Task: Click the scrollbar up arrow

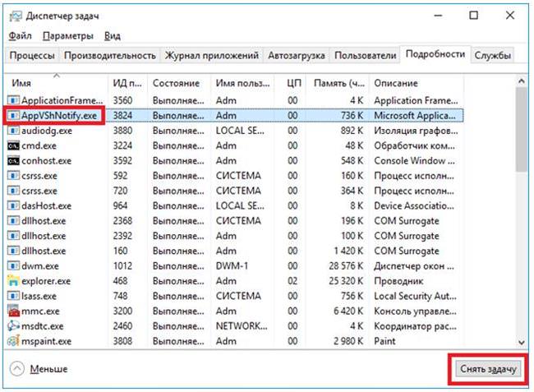Action: [521, 81]
